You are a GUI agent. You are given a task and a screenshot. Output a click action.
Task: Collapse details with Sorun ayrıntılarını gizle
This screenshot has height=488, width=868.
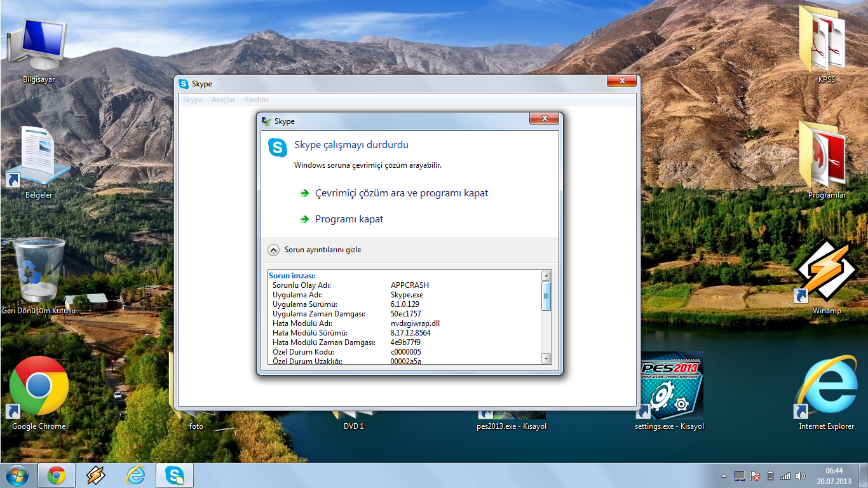(315, 250)
